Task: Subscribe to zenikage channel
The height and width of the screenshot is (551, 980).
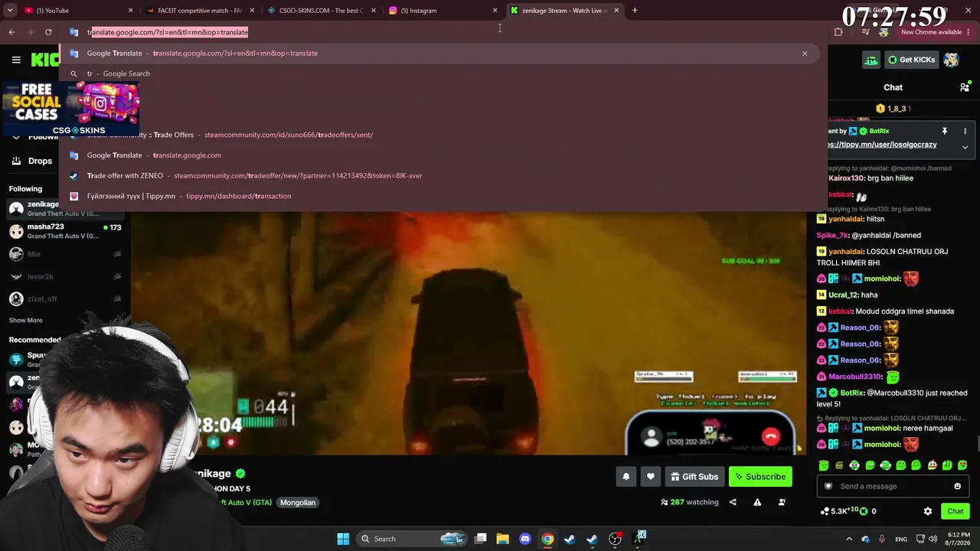Action: point(760,477)
